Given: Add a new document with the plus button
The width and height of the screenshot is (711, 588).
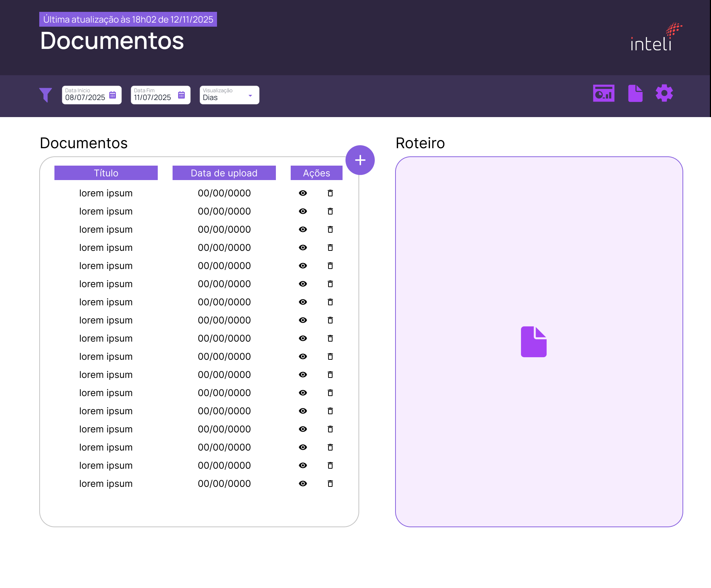Looking at the screenshot, I should (360, 160).
